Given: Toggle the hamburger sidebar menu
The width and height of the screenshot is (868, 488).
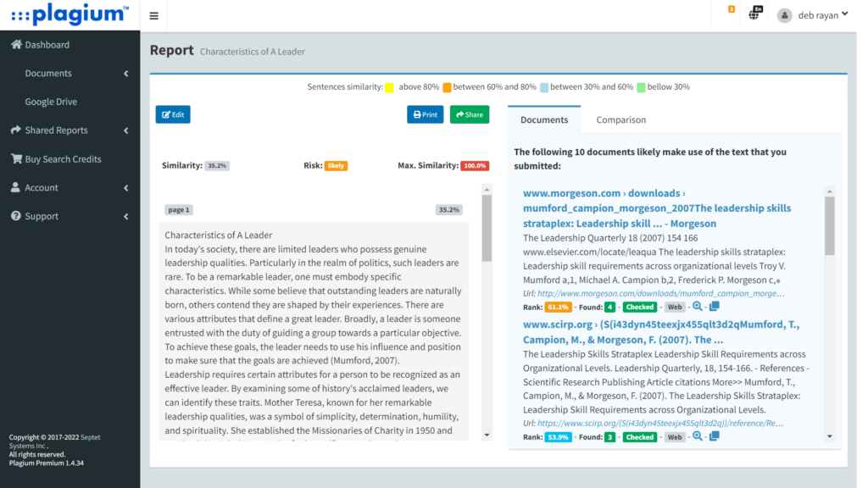Looking at the screenshot, I should (153, 15).
